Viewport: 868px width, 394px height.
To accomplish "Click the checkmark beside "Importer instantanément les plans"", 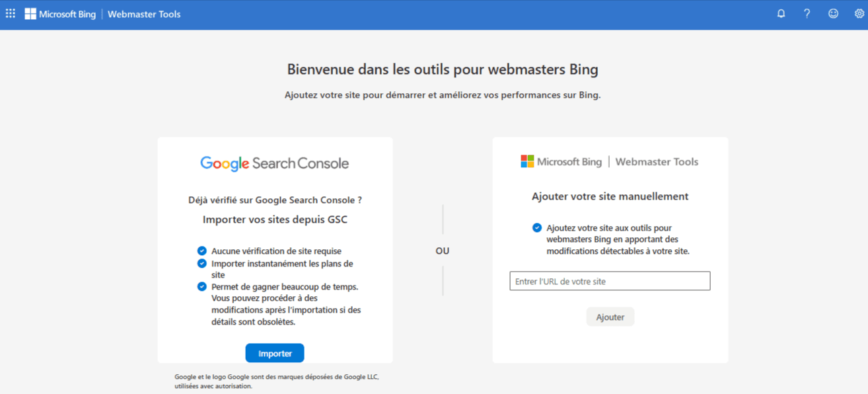I will 202,264.
